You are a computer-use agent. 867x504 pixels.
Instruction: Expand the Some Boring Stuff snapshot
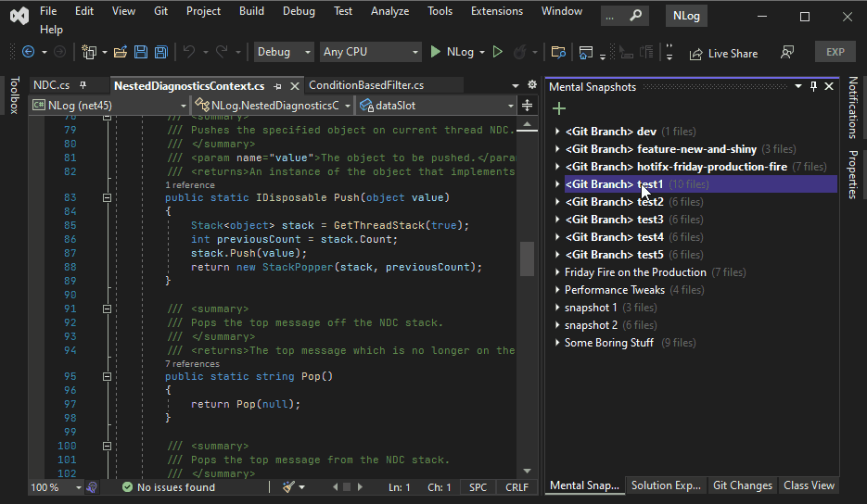point(557,343)
